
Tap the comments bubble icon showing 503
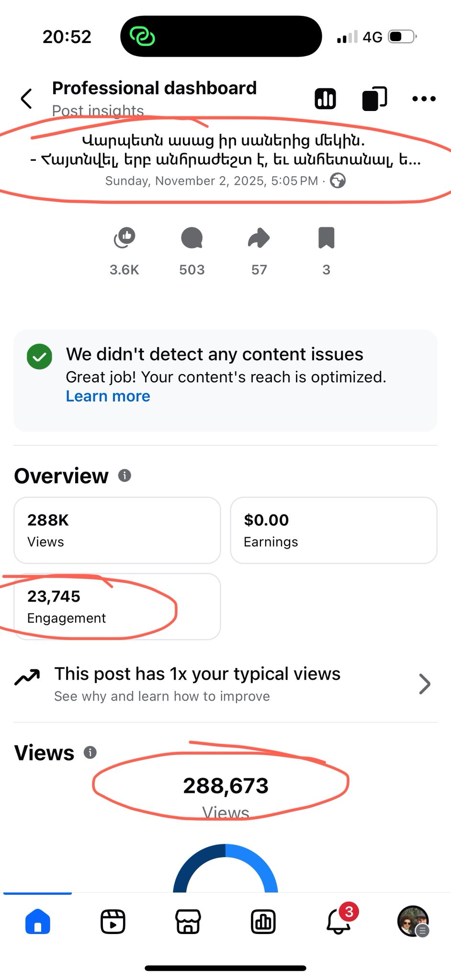pos(192,238)
